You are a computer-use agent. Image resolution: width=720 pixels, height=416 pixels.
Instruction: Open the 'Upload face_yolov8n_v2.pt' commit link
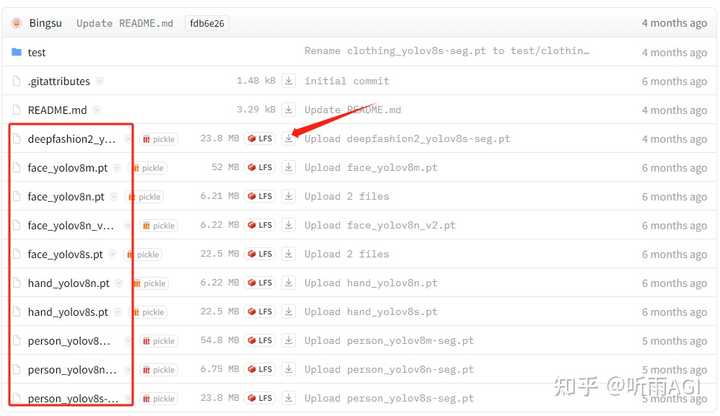coord(380,225)
